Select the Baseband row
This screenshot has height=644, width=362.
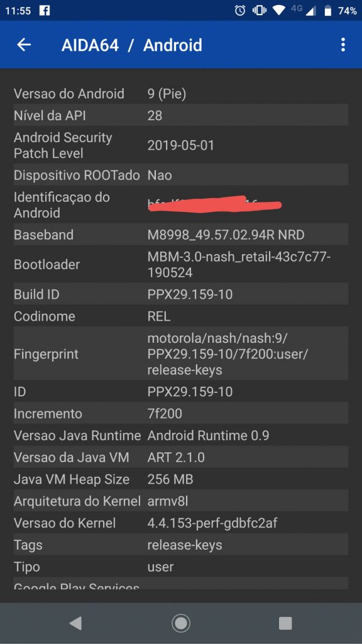pos(181,235)
